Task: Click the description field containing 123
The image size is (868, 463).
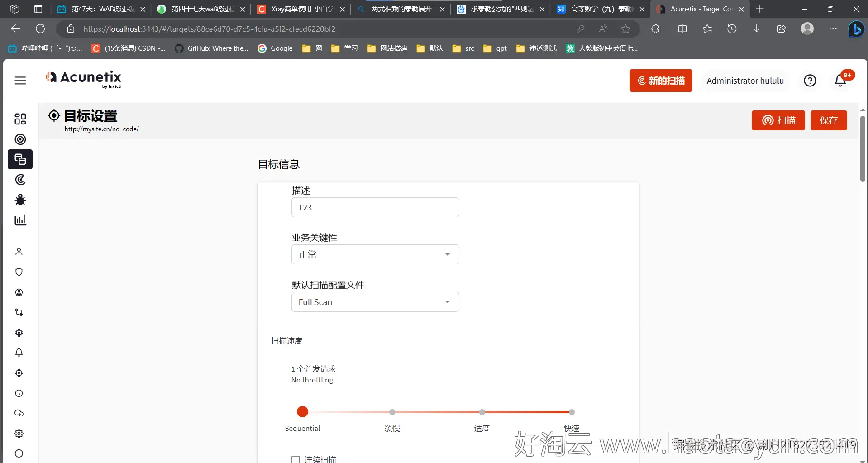Action: [x=375, y=207]
